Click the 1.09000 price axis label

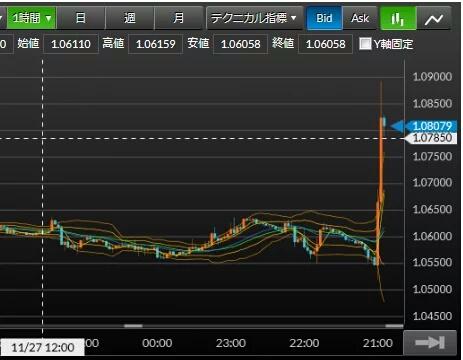coord(432,77)
